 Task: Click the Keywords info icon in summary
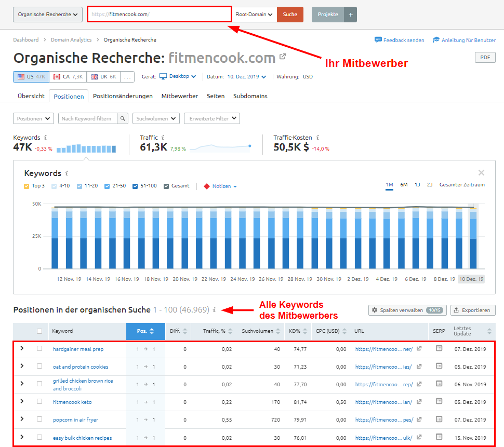[x=45, y=138]
